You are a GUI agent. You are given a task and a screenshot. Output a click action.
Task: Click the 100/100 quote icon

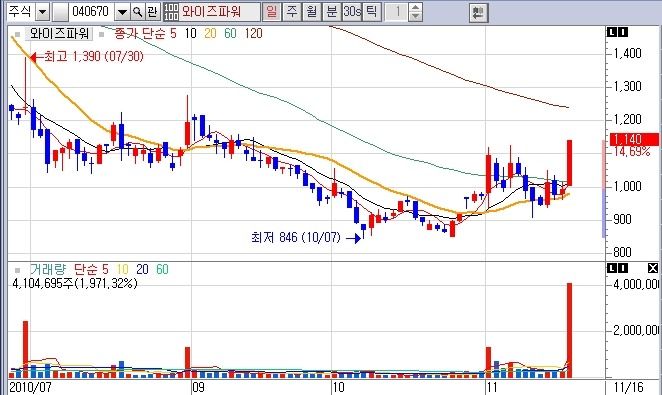(171, 11)
